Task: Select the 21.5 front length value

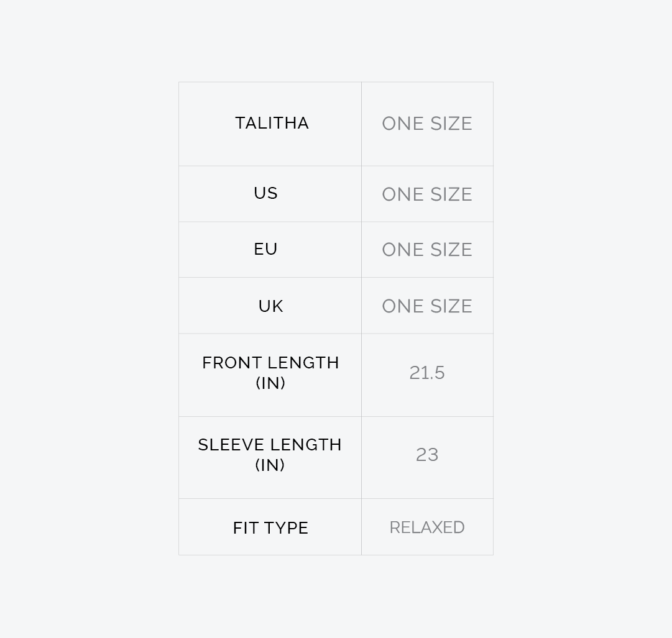Action: tap(427, 373)
